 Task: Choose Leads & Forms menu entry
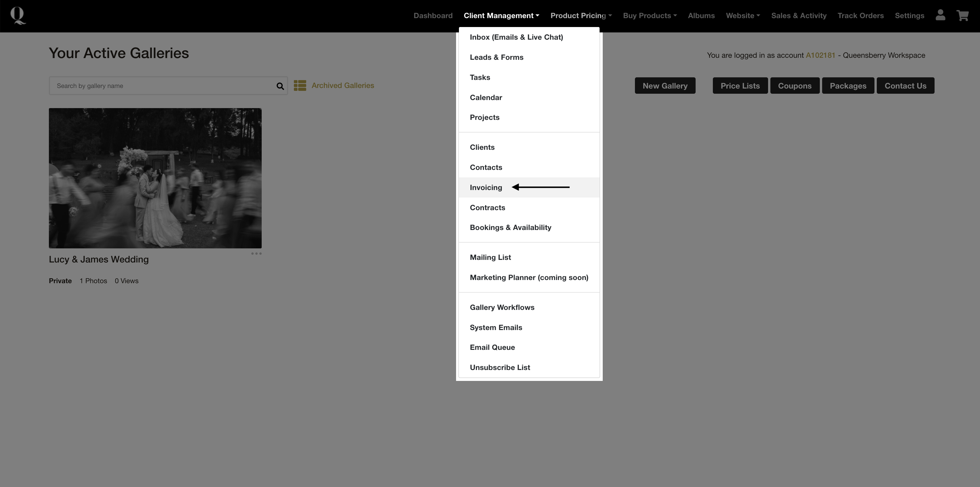coord(496,57)
